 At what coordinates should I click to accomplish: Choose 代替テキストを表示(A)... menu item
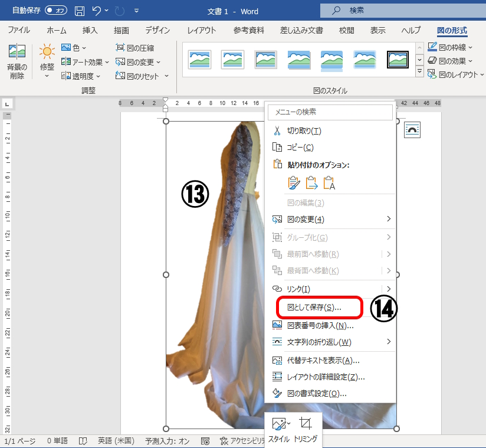(x=330, y=361)
